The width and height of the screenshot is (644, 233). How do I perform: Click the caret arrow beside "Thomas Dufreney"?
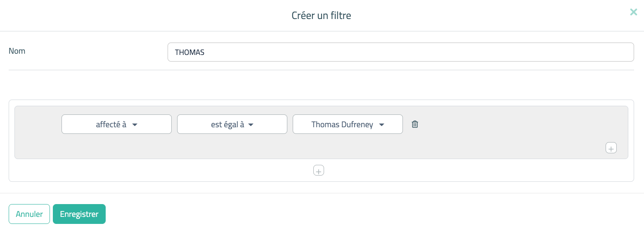coord(381,125)
